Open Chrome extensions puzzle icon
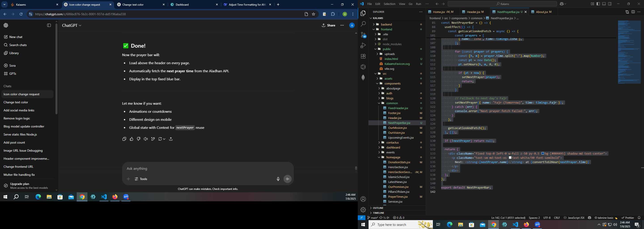The width and height of the screenshot is (644, 229). pos(333,14)
